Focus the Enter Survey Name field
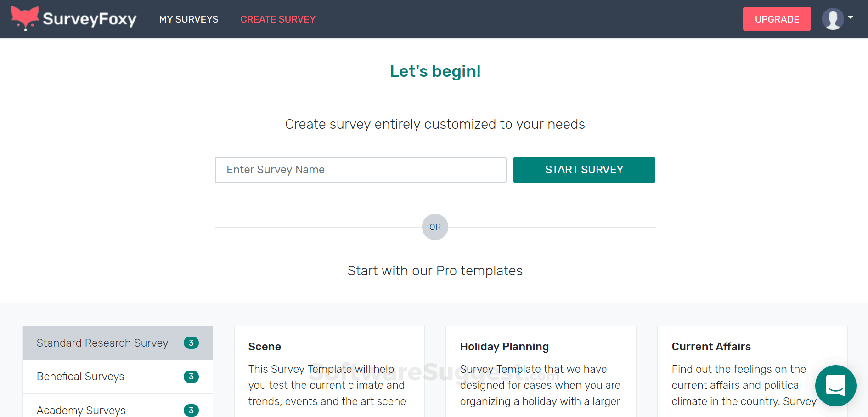Screen dimensions: 868x417 [361, 170]
